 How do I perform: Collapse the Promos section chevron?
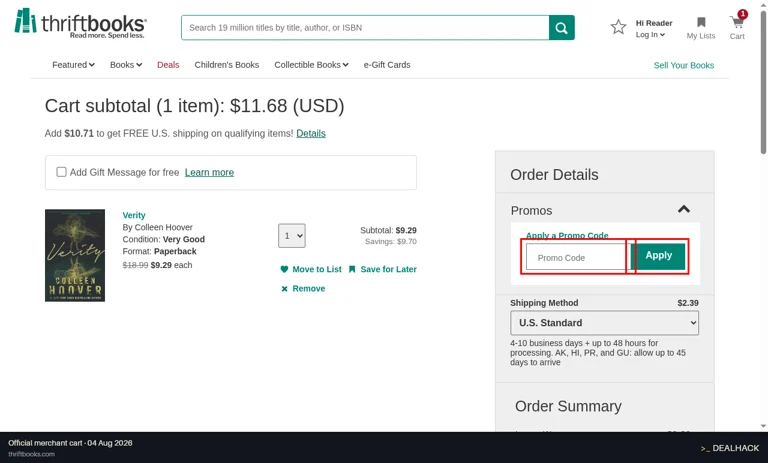click(684, 210)
